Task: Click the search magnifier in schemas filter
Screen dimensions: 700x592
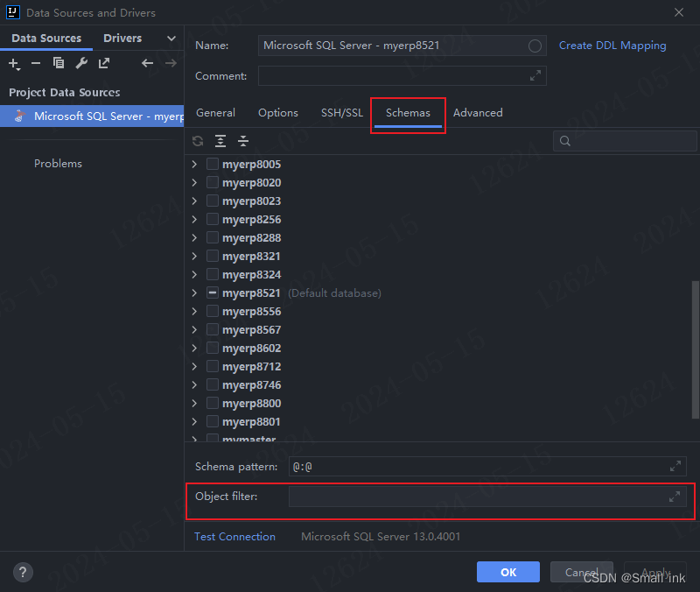Action: point(565,141)
